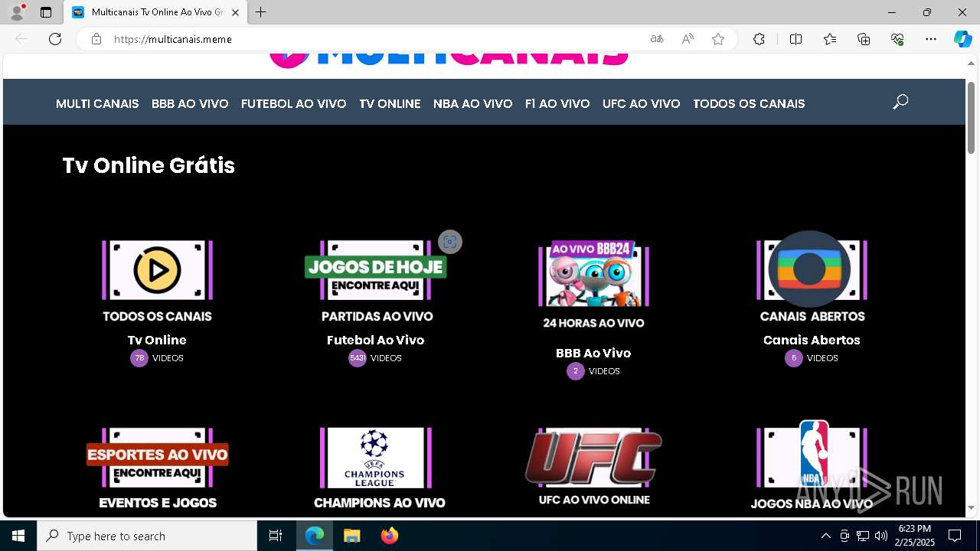Open the volume speaker tray icon
The height and width of the screenshot is (551, 980).
[x=881, y=536]
